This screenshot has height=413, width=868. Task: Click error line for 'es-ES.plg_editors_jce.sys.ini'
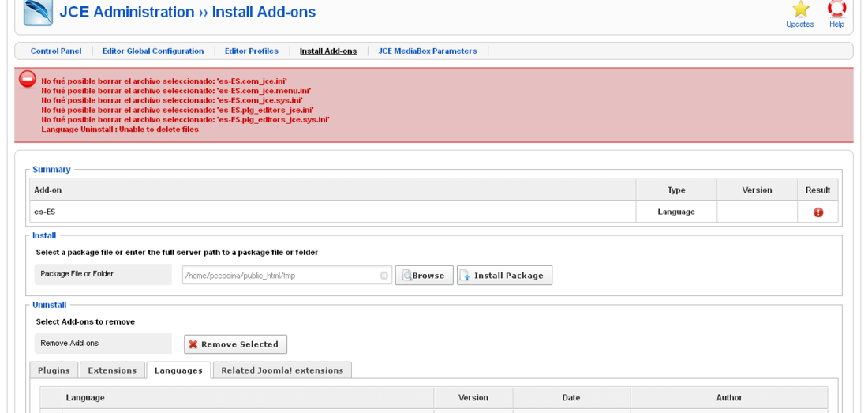(x=185, y=119)
